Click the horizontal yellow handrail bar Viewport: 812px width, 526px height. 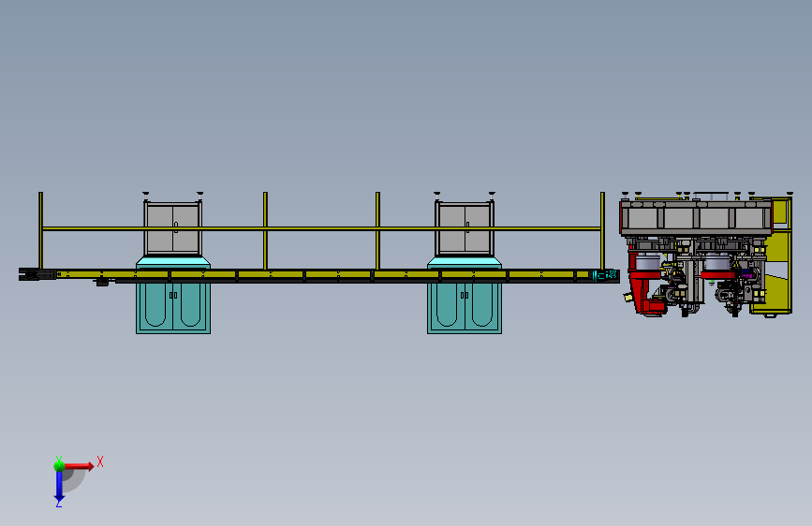(321, 228)
